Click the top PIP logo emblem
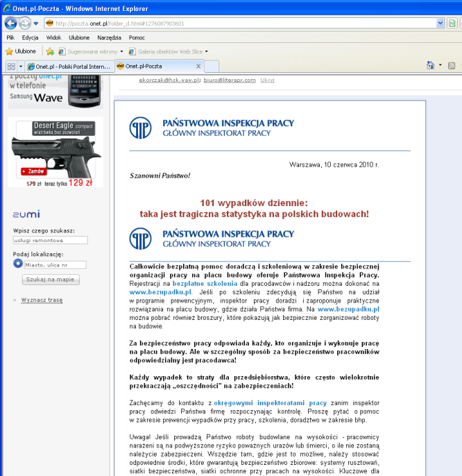Screen dimensions: 462x476 click(x=140, y=128)
